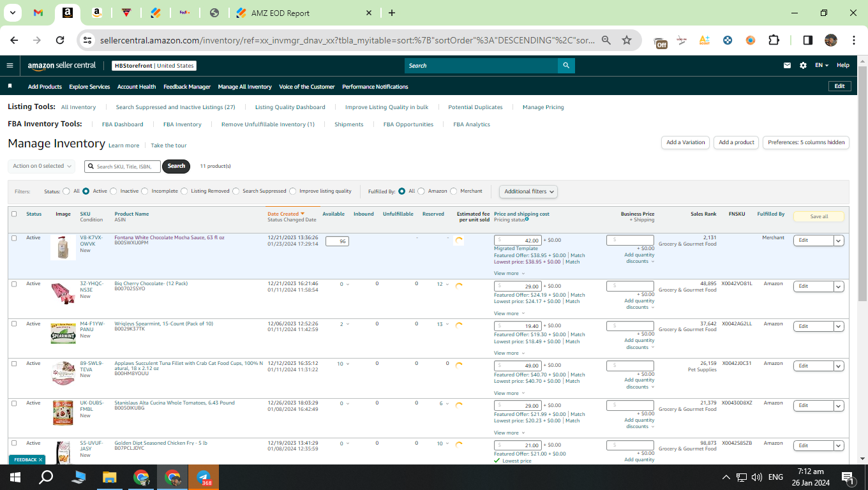Open Preferences: 5 columns hidden

click(x=806, y=142)
